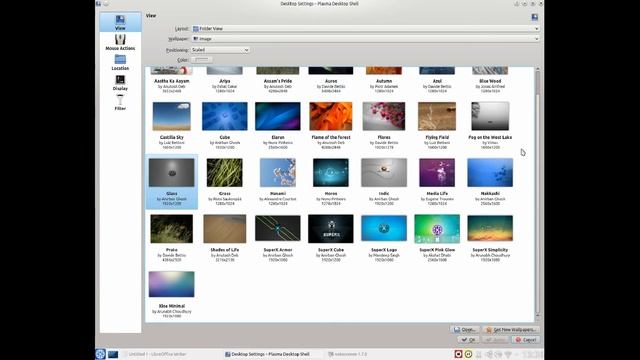Open the Location settings page

(120, 62)
